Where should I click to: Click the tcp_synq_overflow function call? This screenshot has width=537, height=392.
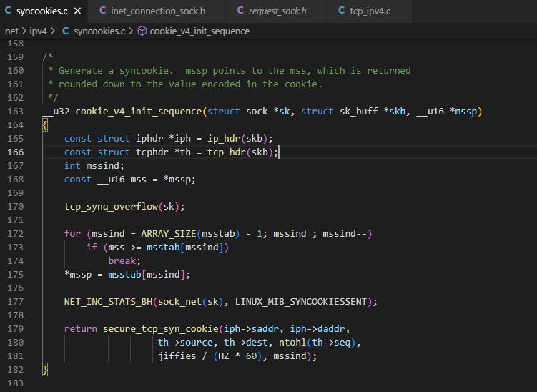(x=111, y=207)
